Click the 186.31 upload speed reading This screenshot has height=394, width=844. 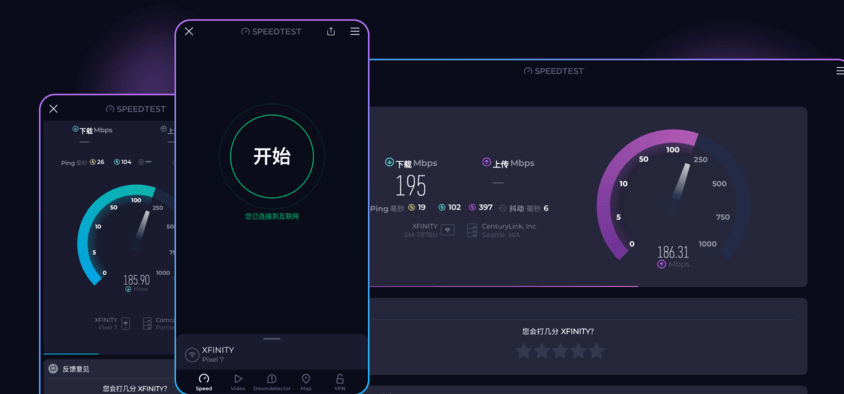(673, 252)
